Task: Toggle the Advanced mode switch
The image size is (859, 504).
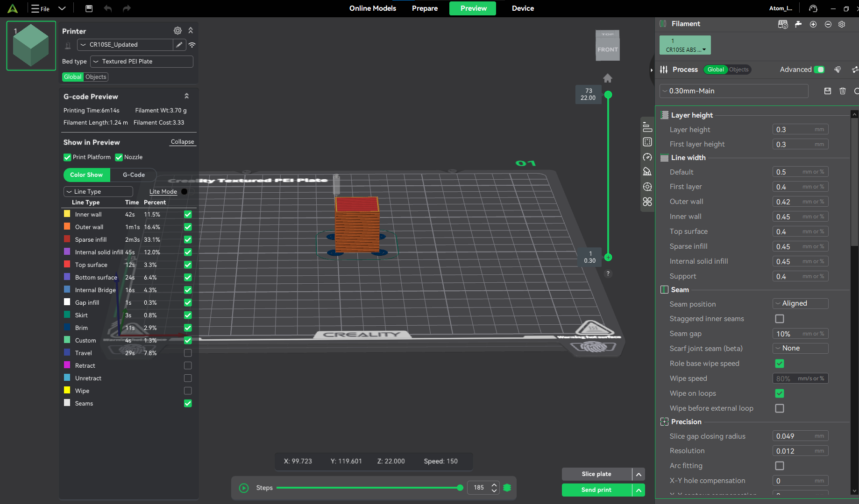Action: [x=819, y=70]
